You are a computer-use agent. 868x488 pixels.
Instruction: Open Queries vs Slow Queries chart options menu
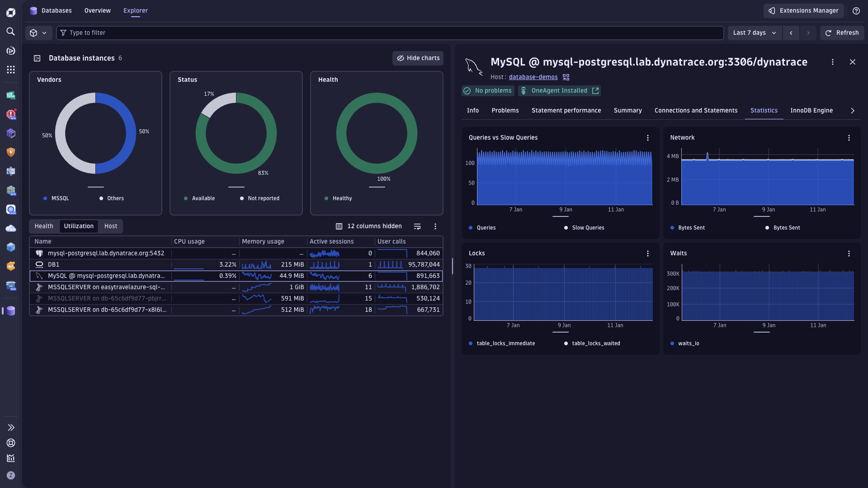(x=648, y=138)
